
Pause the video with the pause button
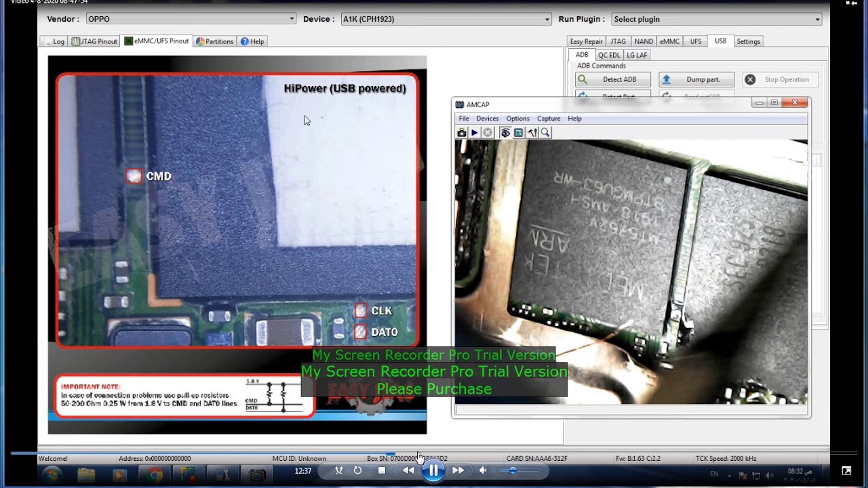point(433,470)
